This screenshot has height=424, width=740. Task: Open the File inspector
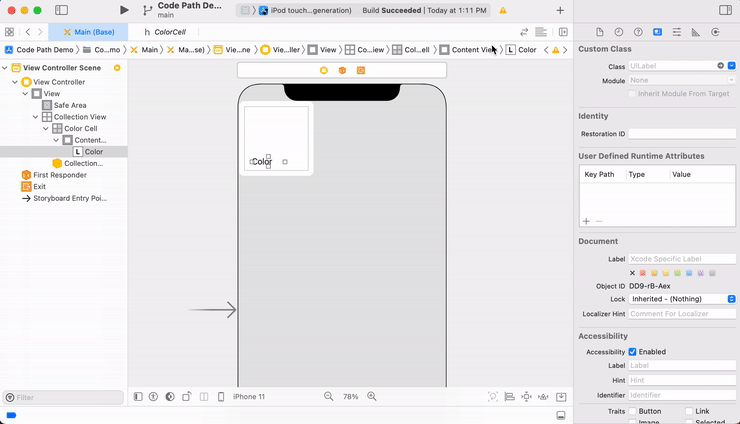coord(599,32)
